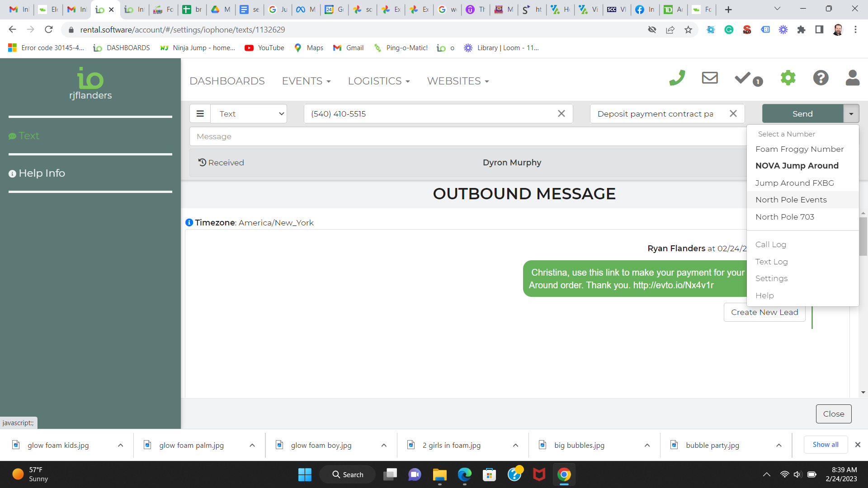Screen dimensions: 868x488
Task: Toggle the Send button dropdown arrow
Action: click(x=851, y=114)
